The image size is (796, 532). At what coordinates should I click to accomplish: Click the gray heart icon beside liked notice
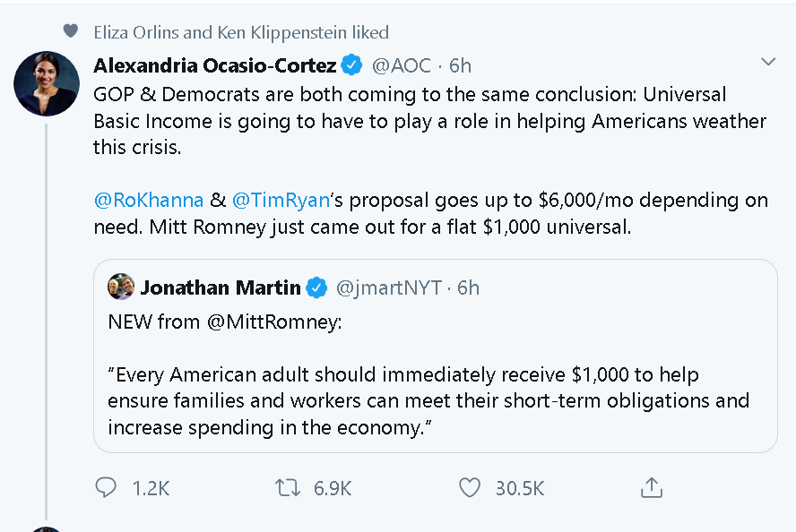pyautogui.click(x=71, y=31)
